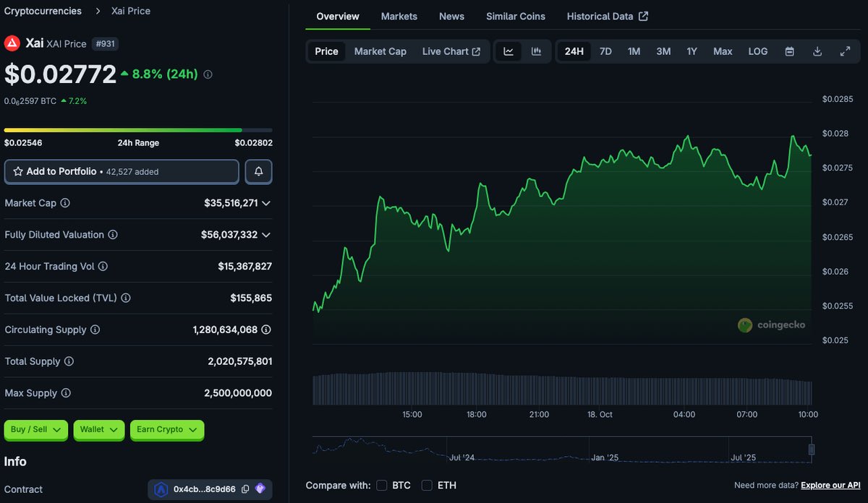Image resolution: width=868 pixels, height=503 pixels.
Task: Expand the chart to fullscreen
Action: pyautogui.click(x=845, y=51)
